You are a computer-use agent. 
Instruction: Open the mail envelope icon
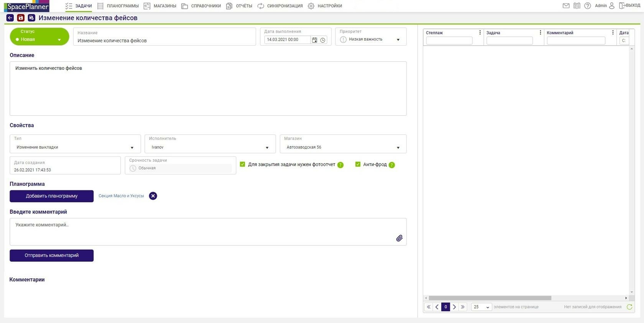[566, 6]
